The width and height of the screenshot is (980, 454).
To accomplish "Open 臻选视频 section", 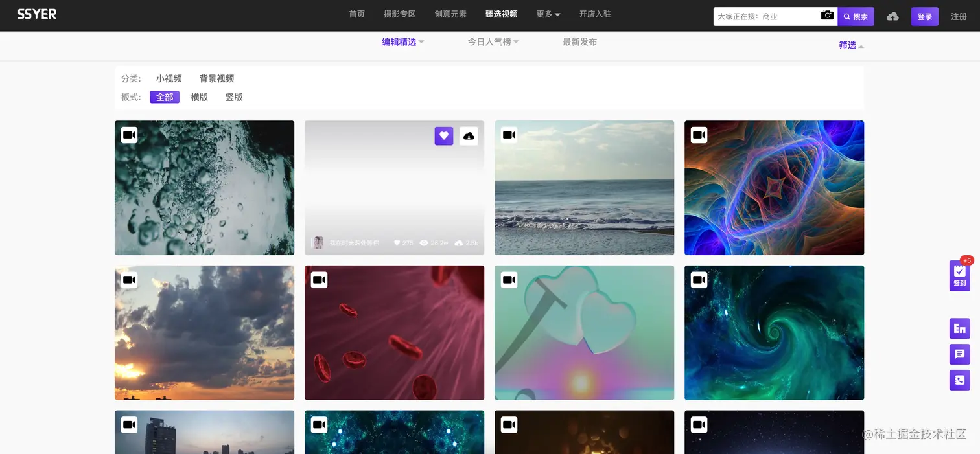I will [502, 14].
